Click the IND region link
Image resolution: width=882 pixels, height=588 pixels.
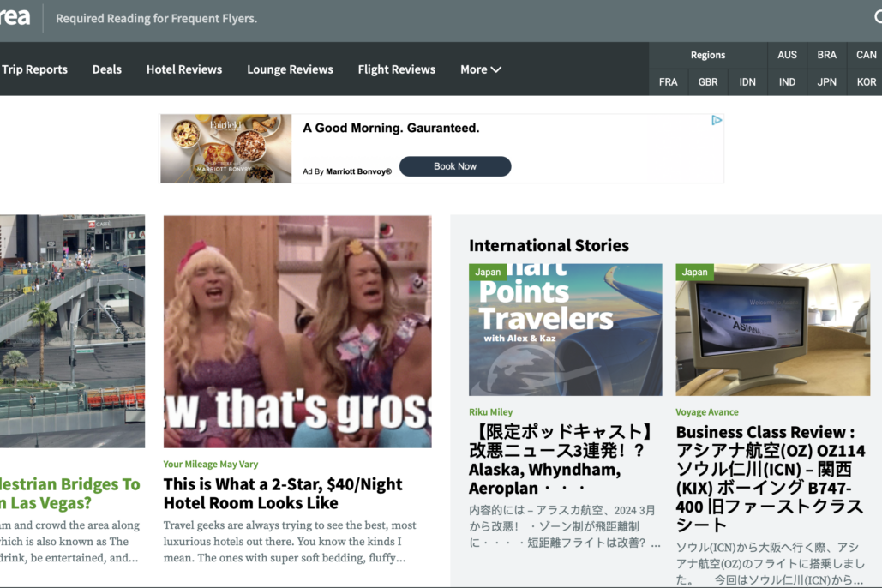point(787,82)
